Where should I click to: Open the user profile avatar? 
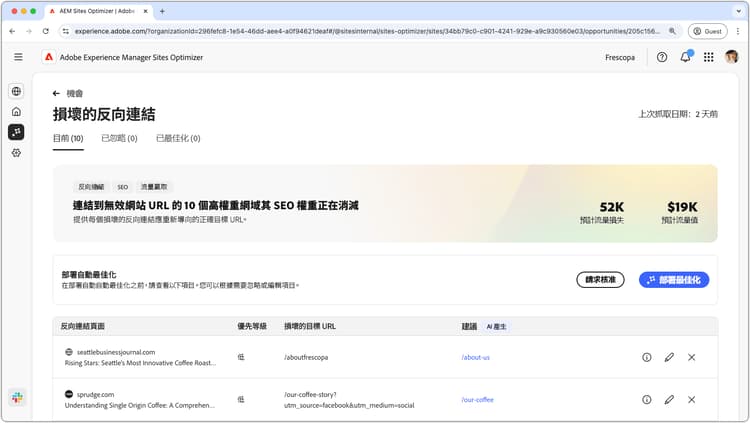731,57
